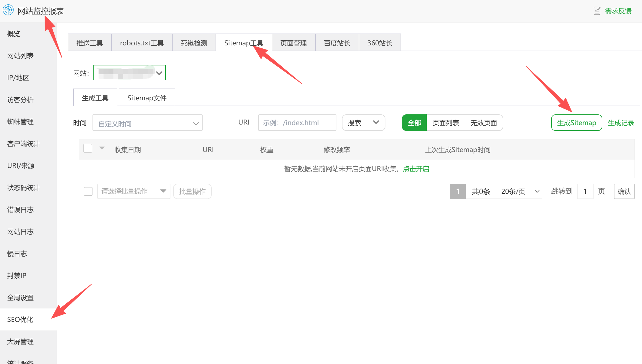The image size is (642, 364).
Task: Open the search type arrow next to 搜索
Action: [376, 122]
